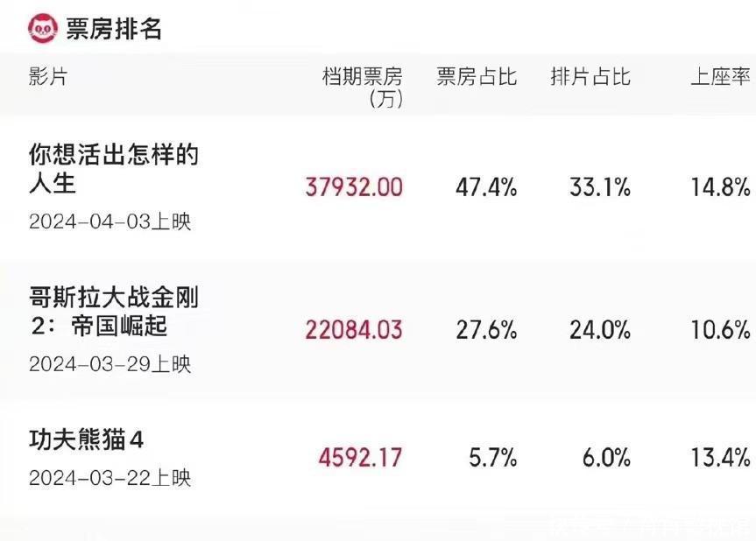Open movie 哥斯拉大战金刚2：帝国崛起
The image size is (756, 541).
(114, 312)
